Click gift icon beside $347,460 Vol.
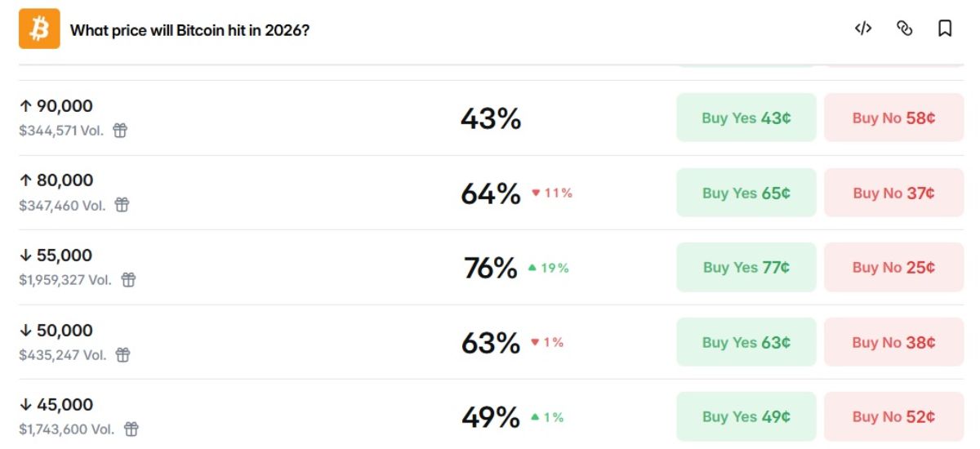980x449 pixels. pos(122,206)
